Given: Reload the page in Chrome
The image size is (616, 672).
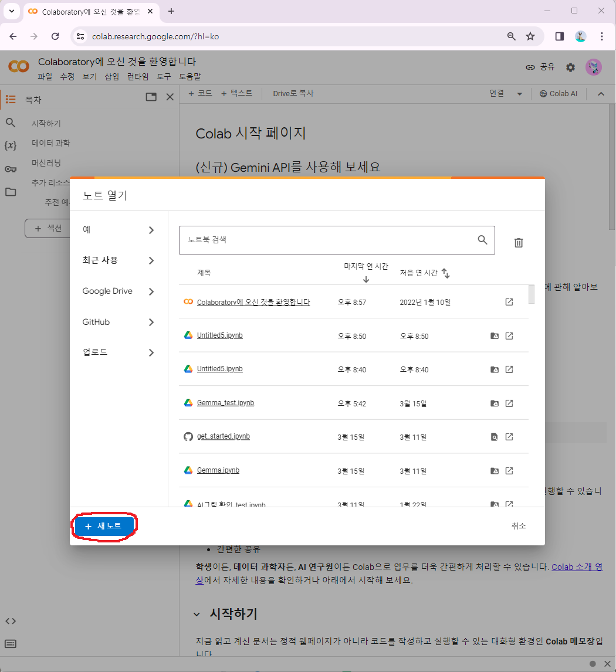Looking at the screenshot, I should point(55,36).
